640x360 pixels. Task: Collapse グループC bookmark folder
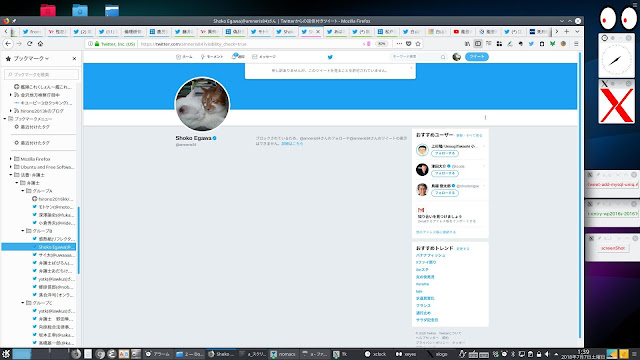[23, 303]
